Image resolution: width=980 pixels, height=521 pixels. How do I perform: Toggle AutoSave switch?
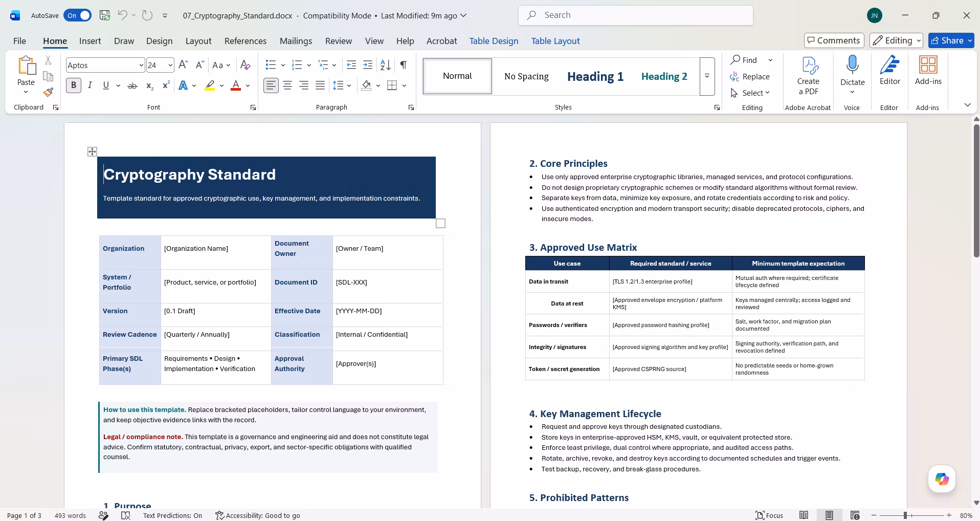click(x=78, y=15)
